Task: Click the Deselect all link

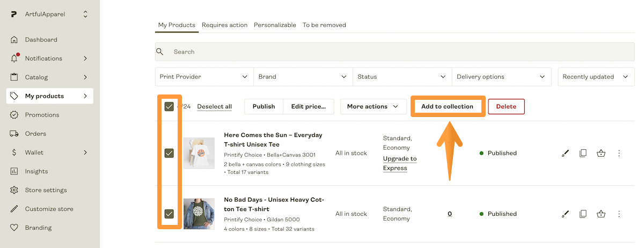Action: click(215, 106)
